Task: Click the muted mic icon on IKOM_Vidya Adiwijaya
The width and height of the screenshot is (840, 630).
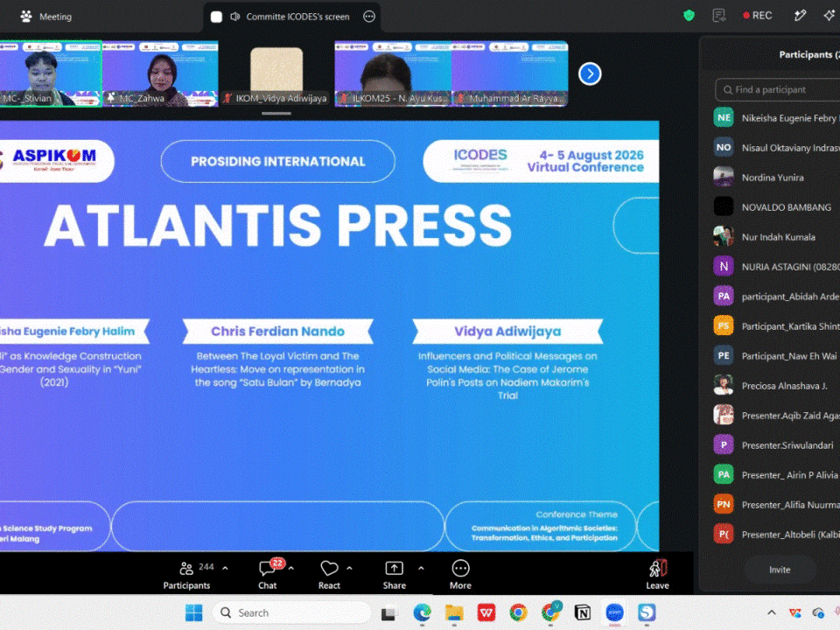Action: [x=227, y=98]
